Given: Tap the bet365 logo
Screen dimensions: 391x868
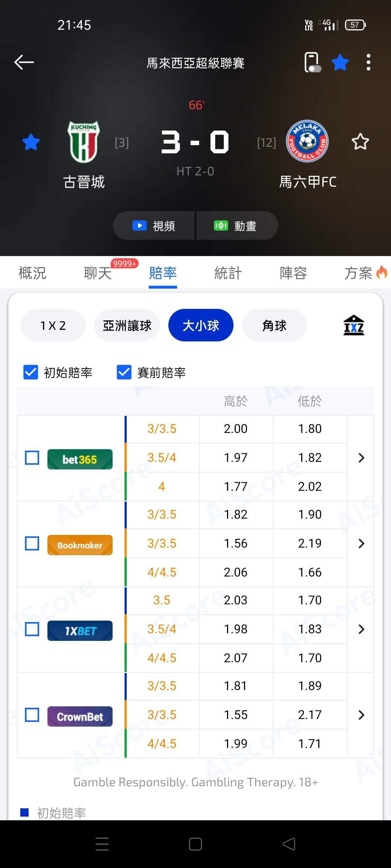Looking at the screenshot, I should click(80, 459).
